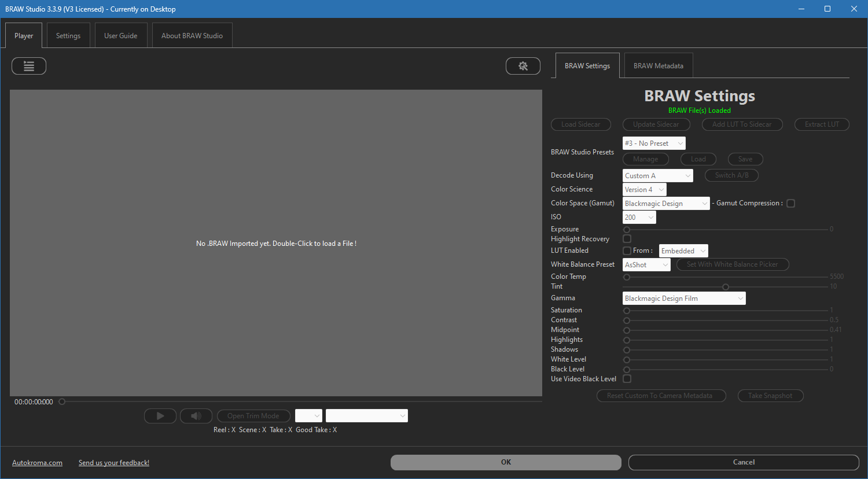Viewport: 868px width, 479px height.
Task: Open the User Guide tab
Action: [x=121, y=35]
